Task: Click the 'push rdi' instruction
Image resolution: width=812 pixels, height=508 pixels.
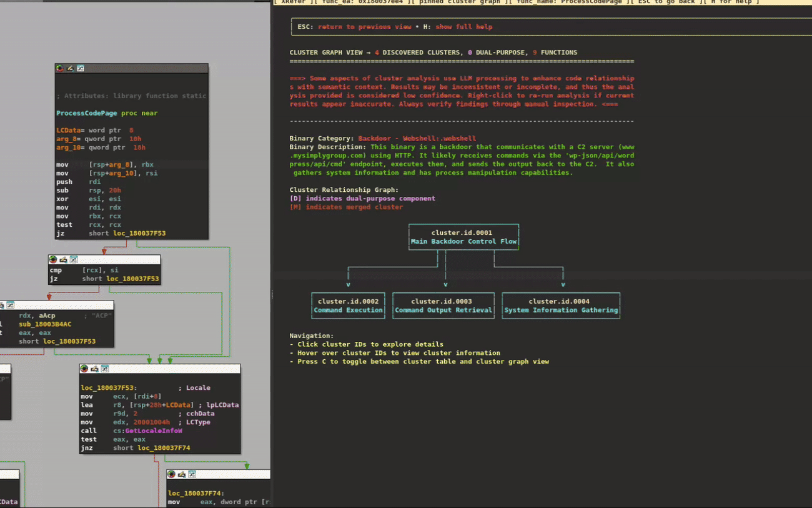Action: (x=78, y=182)
